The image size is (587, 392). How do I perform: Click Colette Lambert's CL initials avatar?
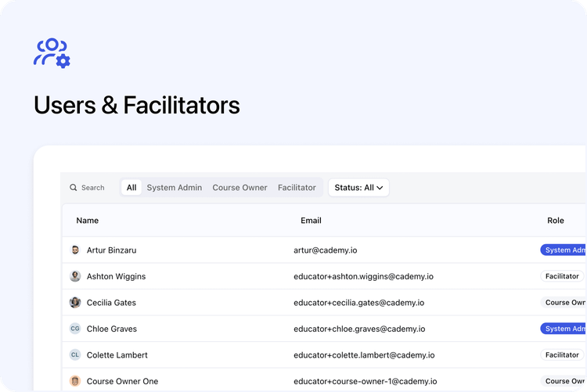coord(75,355)
